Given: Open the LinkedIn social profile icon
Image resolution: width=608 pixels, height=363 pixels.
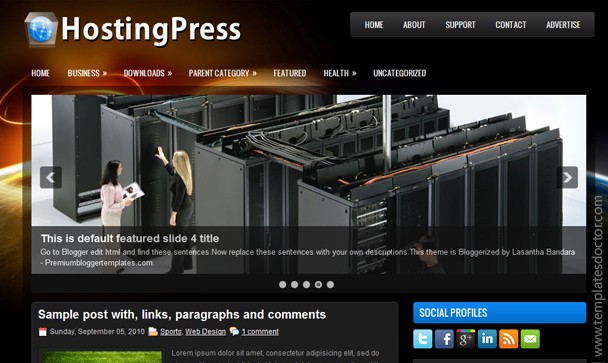Looking at the screenshot, I should point(487,339).
